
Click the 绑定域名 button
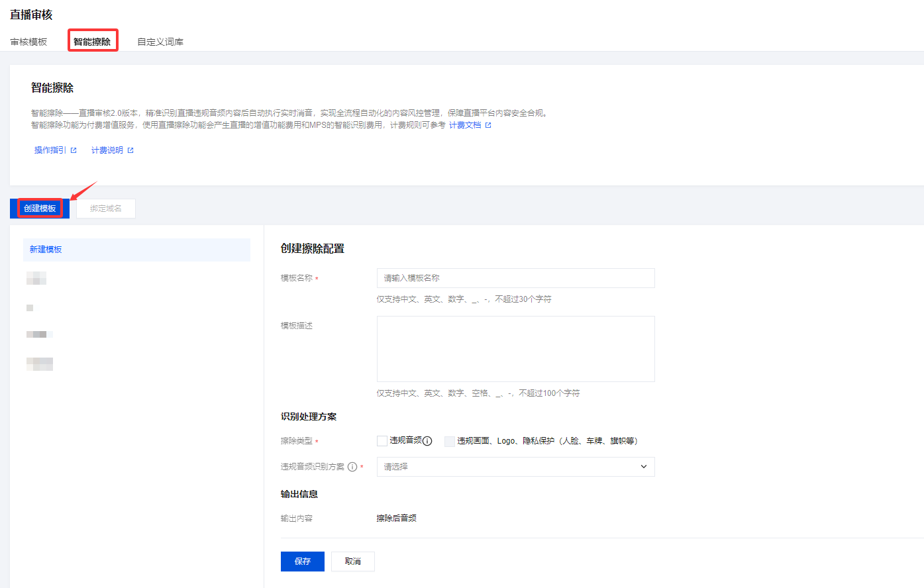tap(106, 209)
